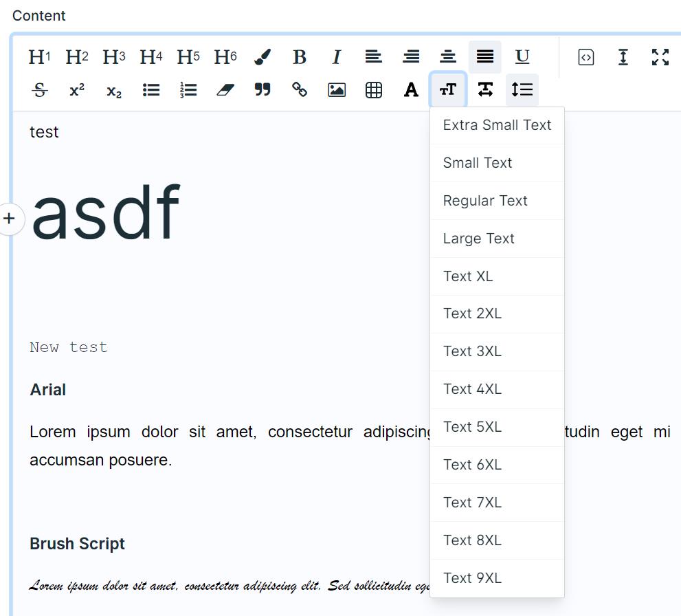The image size is (681, 616).
Task: Toggle strikethrough formatting
Action: pos(40,90)
